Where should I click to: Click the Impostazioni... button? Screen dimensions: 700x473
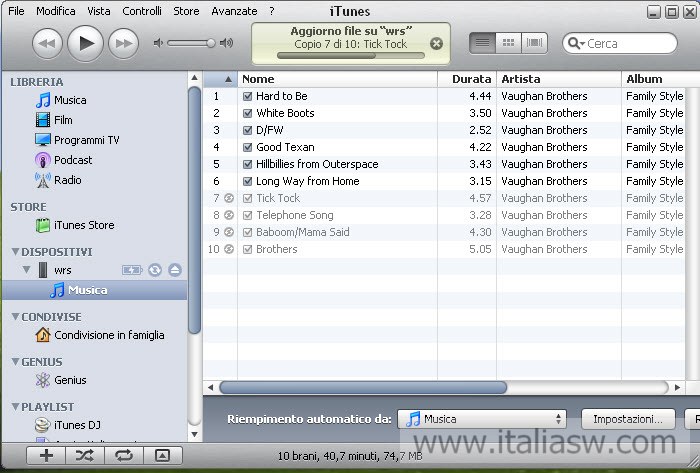tap(628, 419)
